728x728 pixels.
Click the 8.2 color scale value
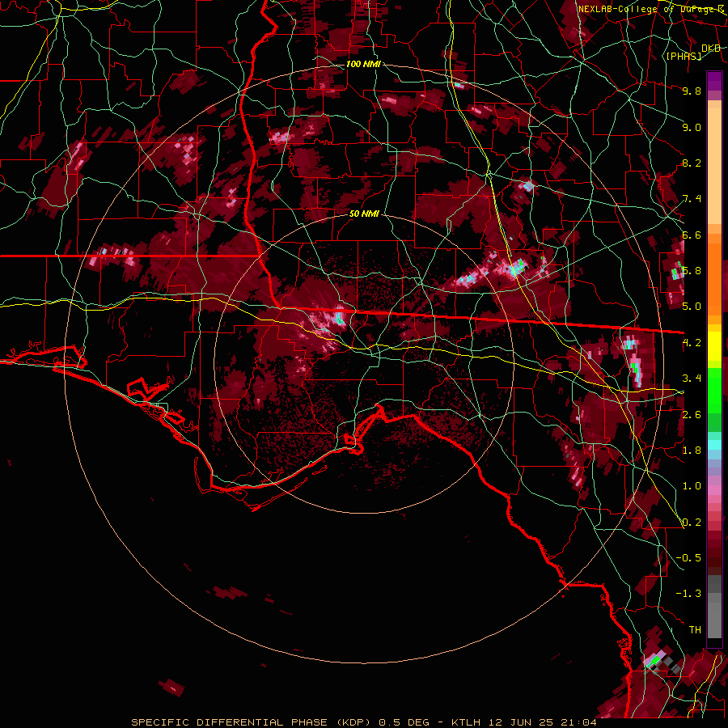point(692,163)
